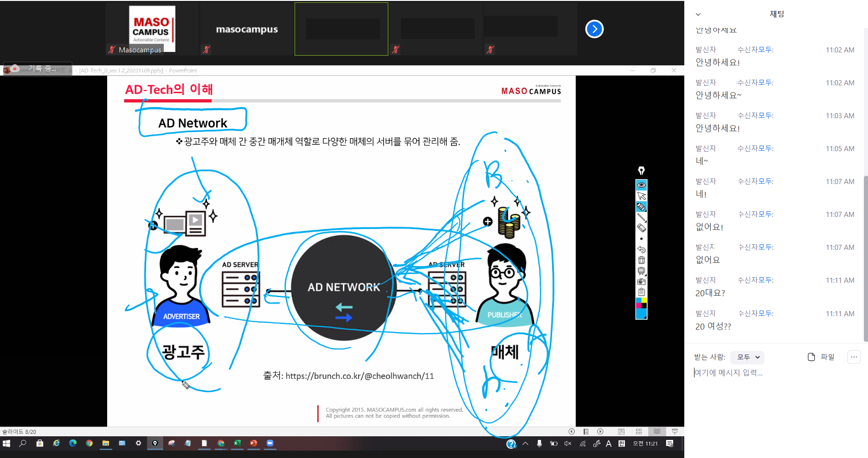
Task: Click the 파일 file attach button
Action: click(821, 357)
